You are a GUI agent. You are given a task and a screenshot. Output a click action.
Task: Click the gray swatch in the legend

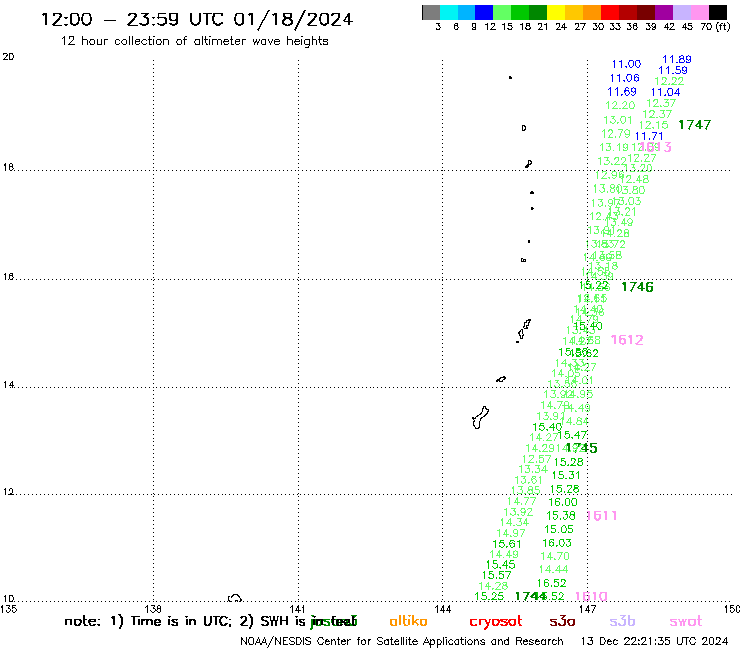[x=431, y=12]
